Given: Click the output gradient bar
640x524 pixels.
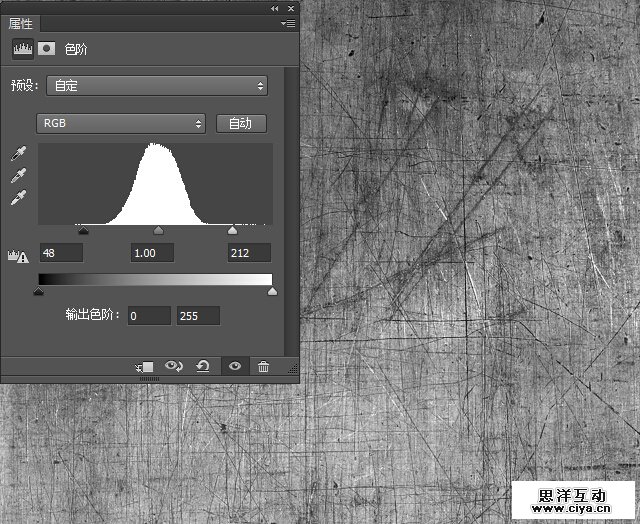Looking at the screenshot, I should (x=155, y=280).
